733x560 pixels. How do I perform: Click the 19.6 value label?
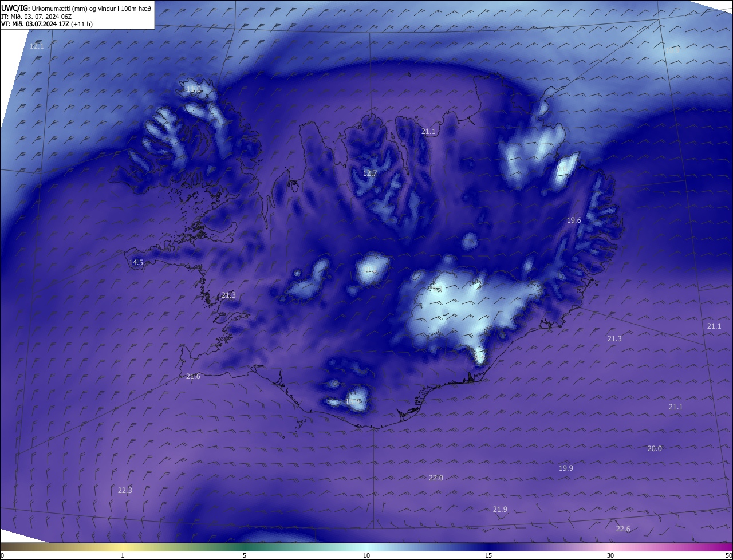pyautogui.click(x=574, y=220)
